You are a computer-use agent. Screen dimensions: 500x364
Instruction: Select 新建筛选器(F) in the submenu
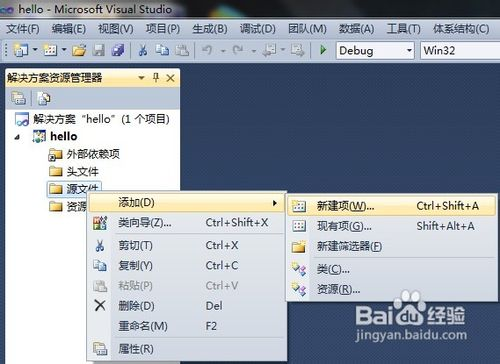coord(392,246)
